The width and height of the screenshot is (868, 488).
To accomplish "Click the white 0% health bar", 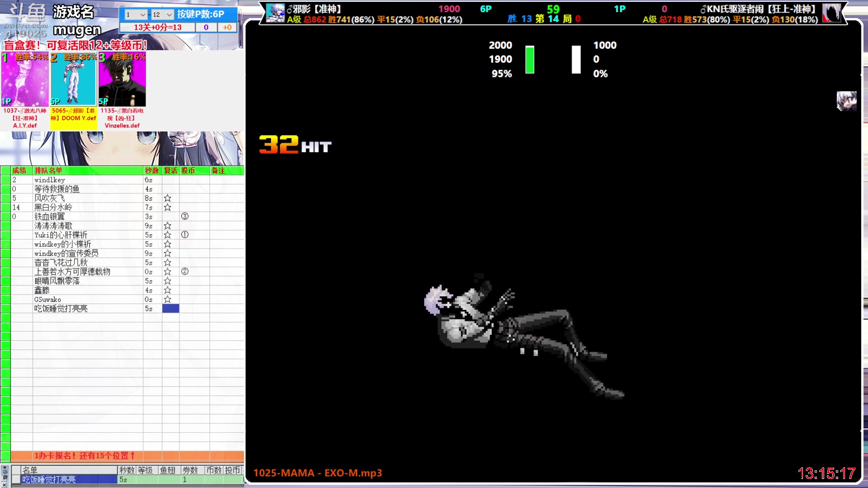I will [576, 59].
